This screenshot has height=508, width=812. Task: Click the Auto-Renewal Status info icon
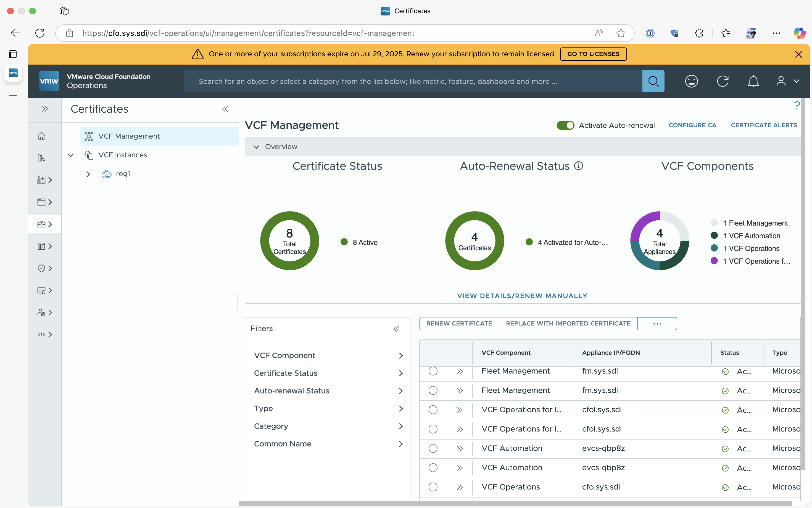[x=578, y=166]
